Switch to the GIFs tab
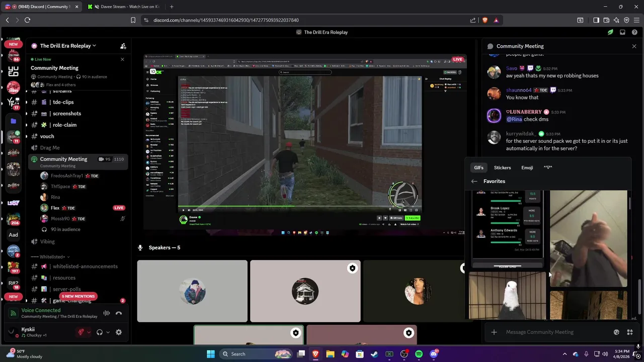 pos(478,167)
